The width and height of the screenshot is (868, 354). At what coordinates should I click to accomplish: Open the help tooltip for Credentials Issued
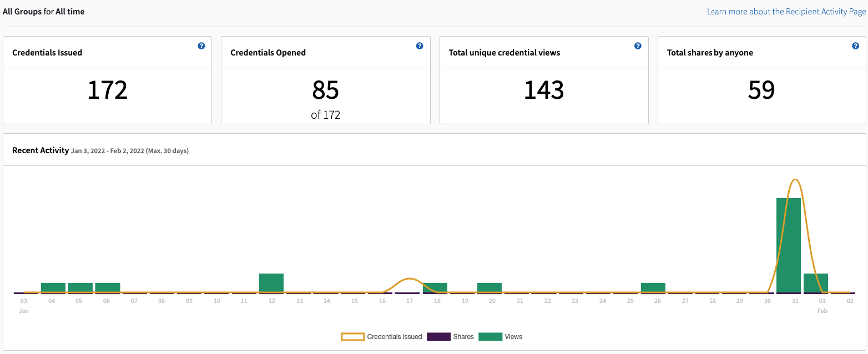tap(201, 46)
